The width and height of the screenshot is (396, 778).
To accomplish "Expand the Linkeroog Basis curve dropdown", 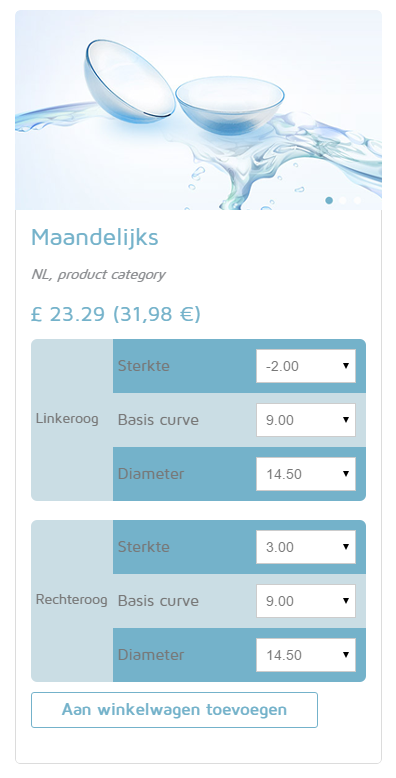I will tap(306, 420).
